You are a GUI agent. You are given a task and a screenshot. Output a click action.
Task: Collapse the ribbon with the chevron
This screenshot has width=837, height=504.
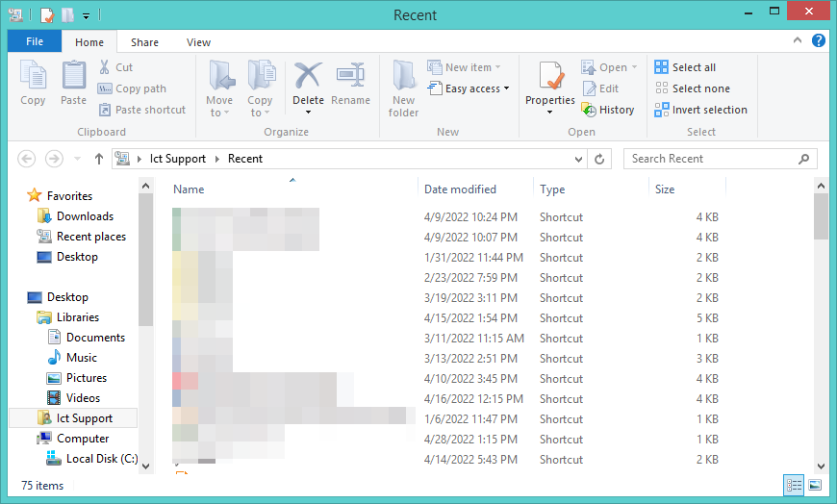click(x=798, y=41)
